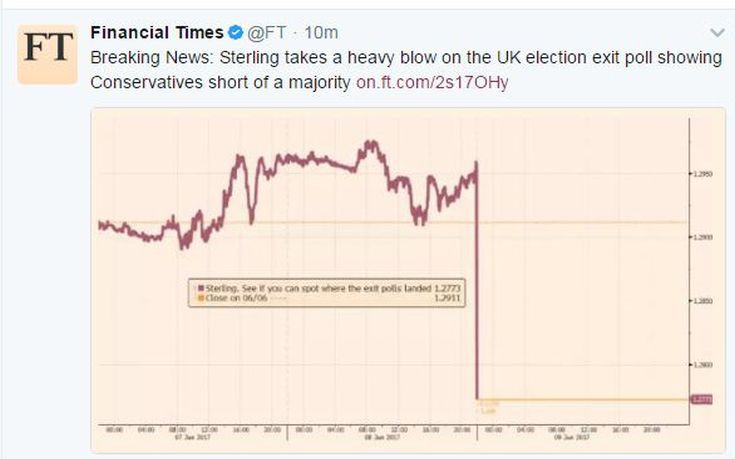Click the blue verified badge
735x459 pixels.
[236, 33]
